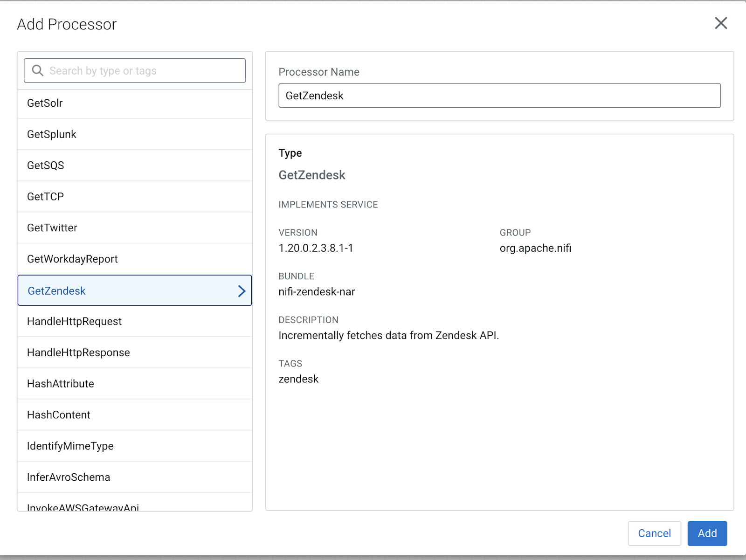
Task: Click the bundle value nifi-zendesk-nar
Action: tap(317, 292)
